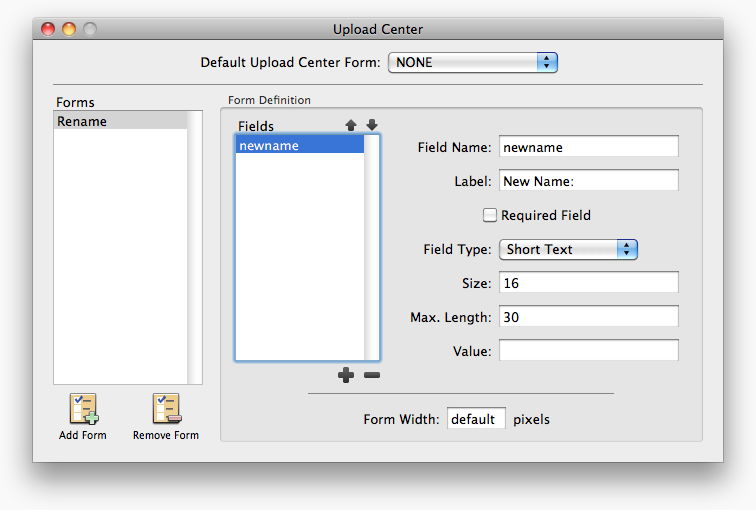Click the Add Form icon
Viewport: 756px width, 510px height.
[x=83, y=410]
